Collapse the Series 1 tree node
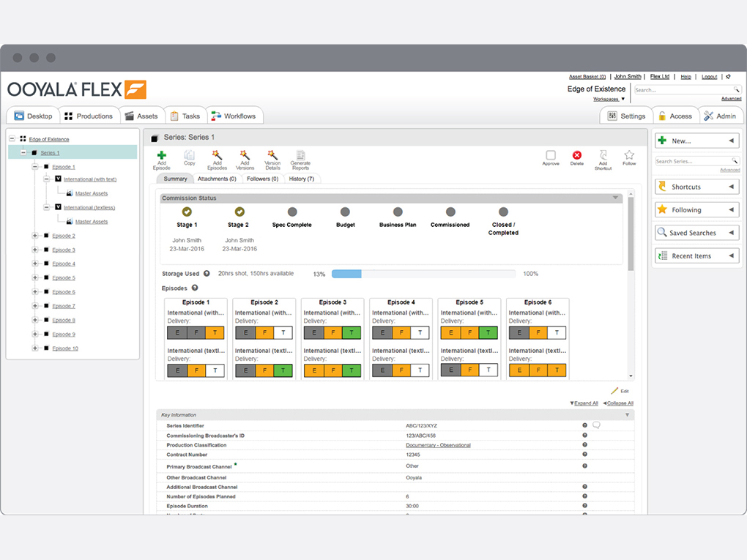The height and width of the screenshot is (560, 747). [x=23, y=152]
